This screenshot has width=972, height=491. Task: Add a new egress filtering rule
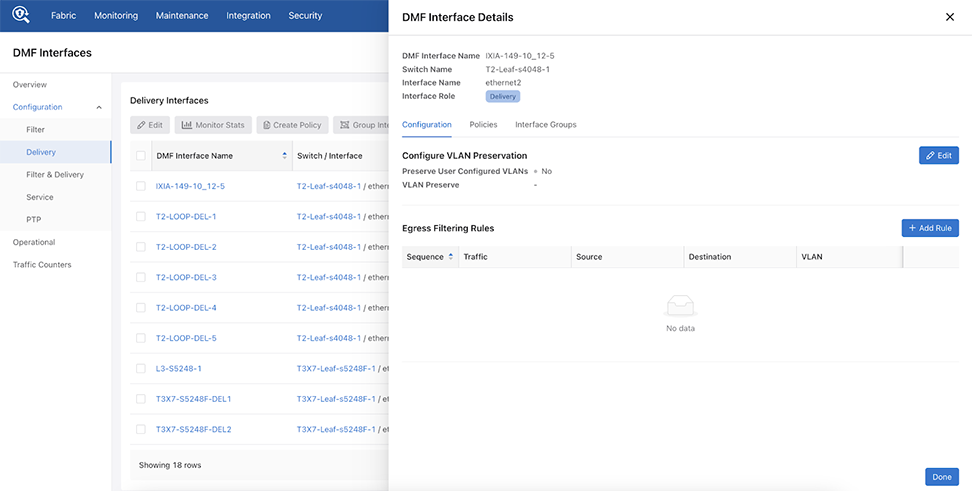929,228
